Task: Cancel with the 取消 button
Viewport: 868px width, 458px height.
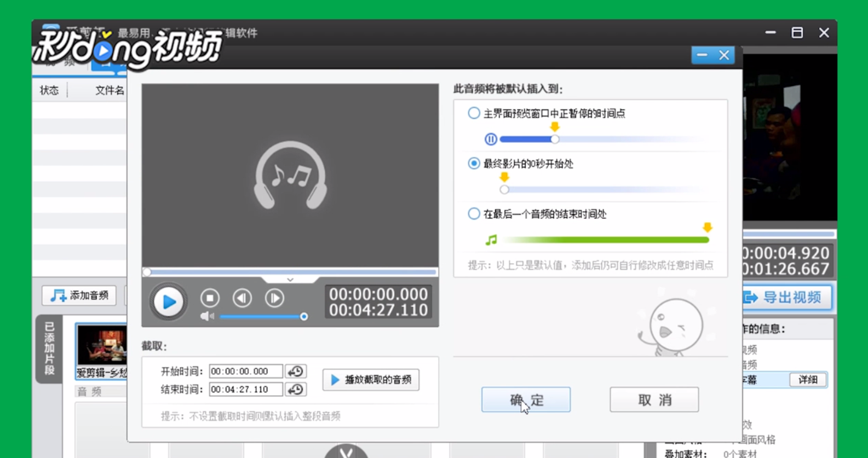Action: click(x=654, y=400)
